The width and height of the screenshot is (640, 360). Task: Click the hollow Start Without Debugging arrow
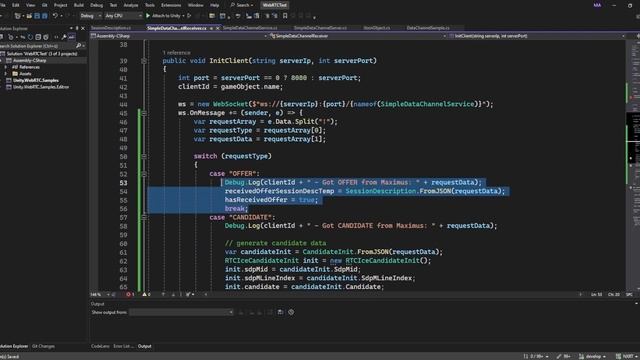coord(189,16)
